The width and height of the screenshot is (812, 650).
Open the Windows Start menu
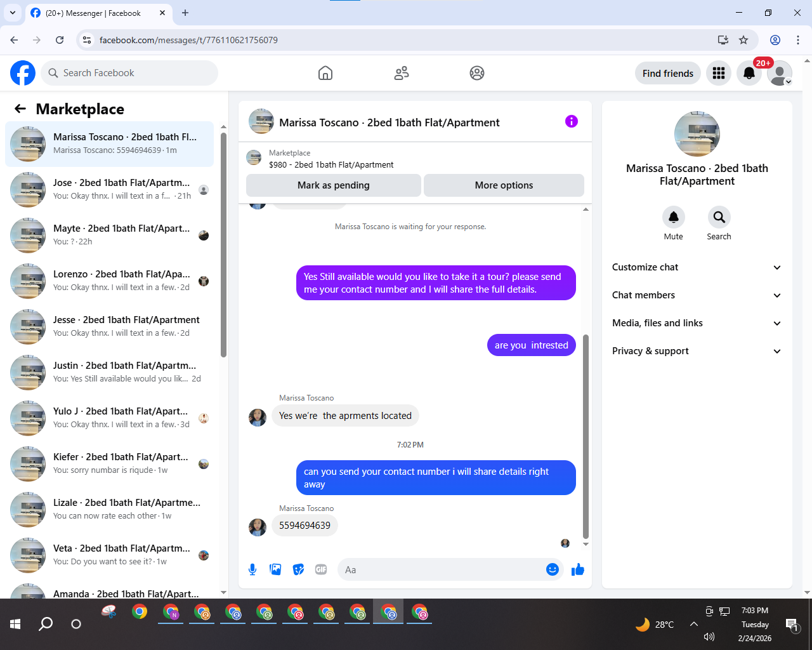tap(15, 624)
